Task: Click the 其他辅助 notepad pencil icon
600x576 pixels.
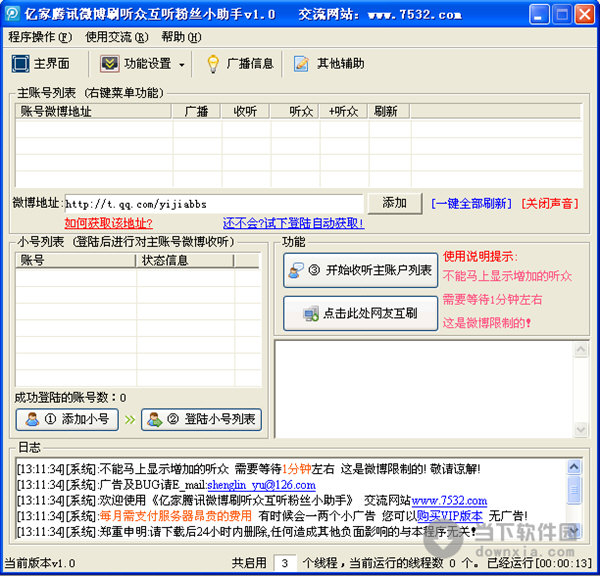Action: coord(301,64)
